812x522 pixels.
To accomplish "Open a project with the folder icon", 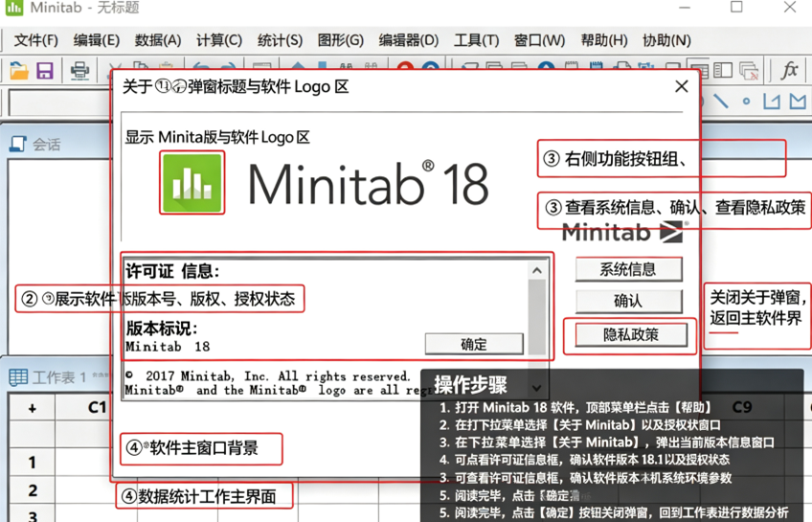I will tap(18, 71).
